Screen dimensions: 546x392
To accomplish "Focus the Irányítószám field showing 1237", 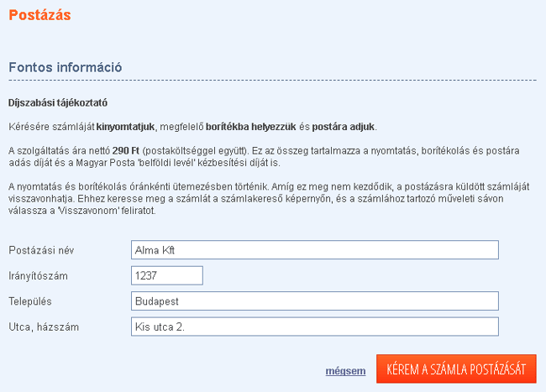I will coord(167,275).
